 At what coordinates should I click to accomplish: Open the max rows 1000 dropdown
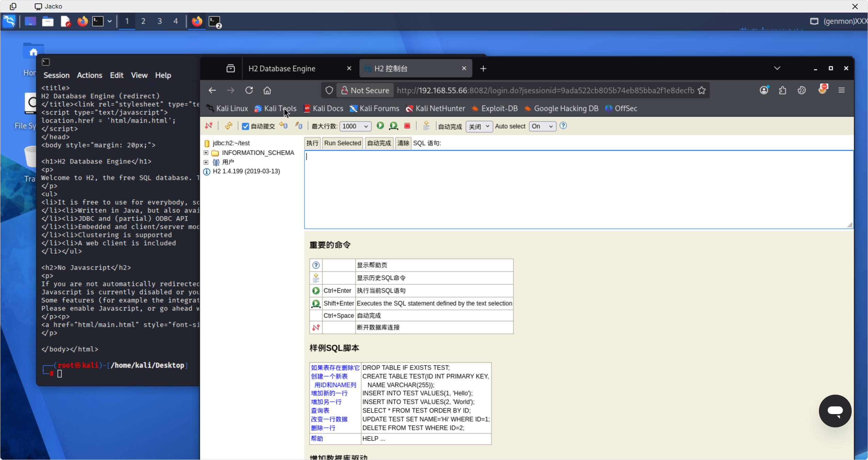click(355, 126)
